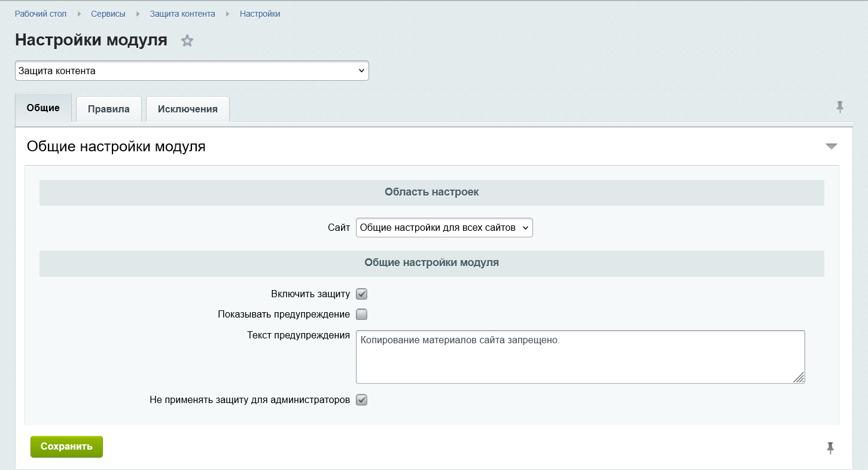Collapse the Общие настройки модуля section

tap(831, 145)
